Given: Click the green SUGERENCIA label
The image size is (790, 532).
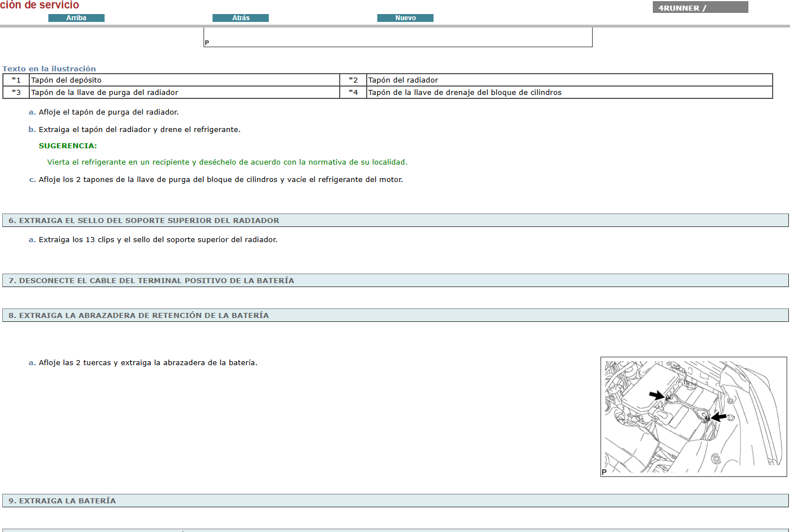Looking at the screenshot, I should click(67, 145).
